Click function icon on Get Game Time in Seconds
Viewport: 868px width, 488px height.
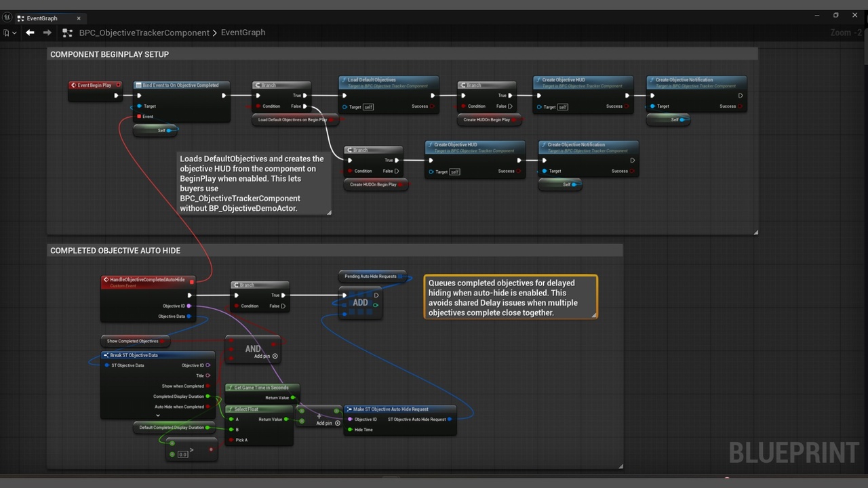pyautogui.click(x=231, y=388)
